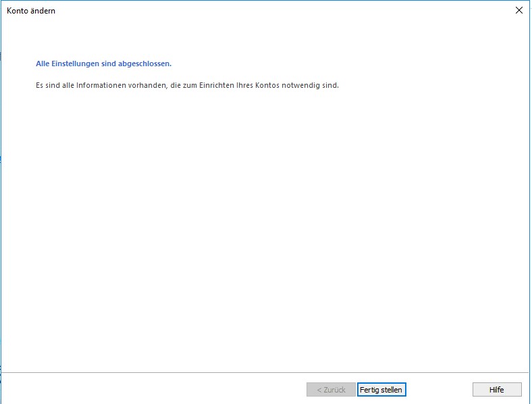Open help with the Hilfe button

pyautogui.click(x=496, y=390)
